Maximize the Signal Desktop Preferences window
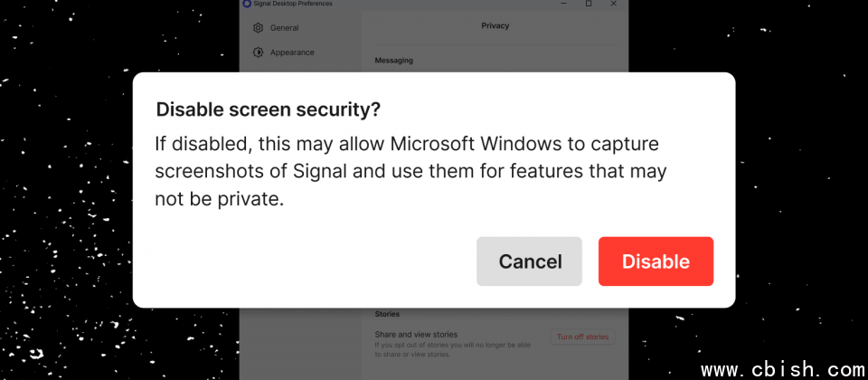Viewport: 868px width, 380px height. pos(589,4)
